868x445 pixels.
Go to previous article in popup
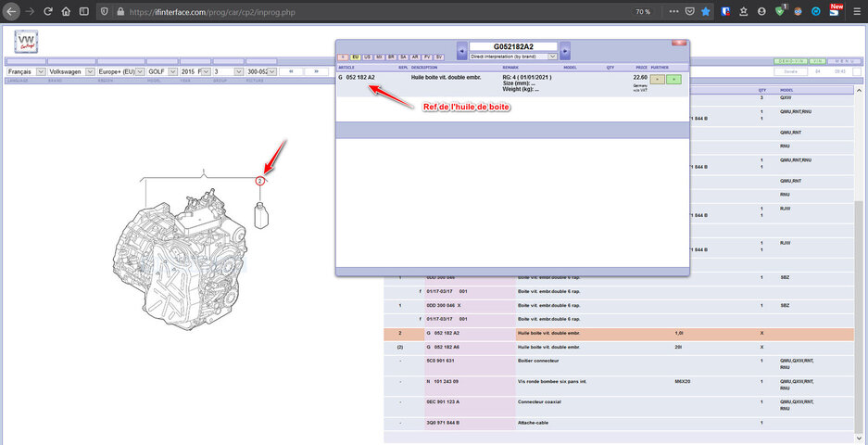[x=461, y=50]
